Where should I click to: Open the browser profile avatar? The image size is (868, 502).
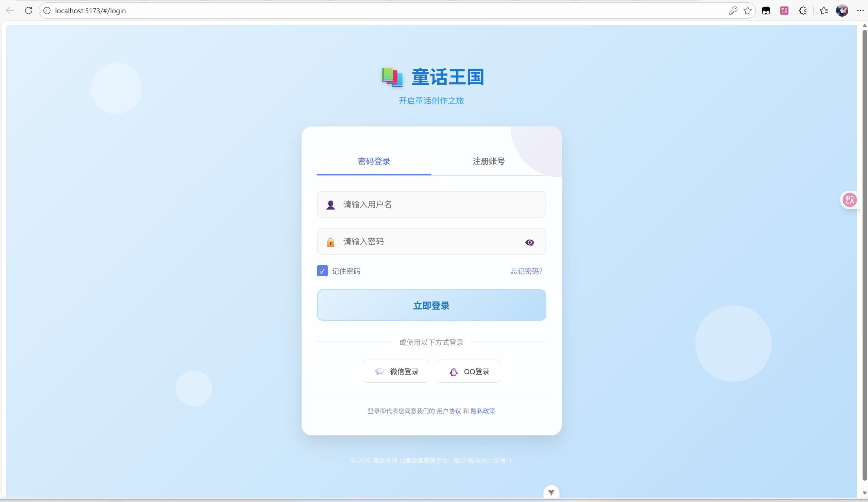point(842,11)
